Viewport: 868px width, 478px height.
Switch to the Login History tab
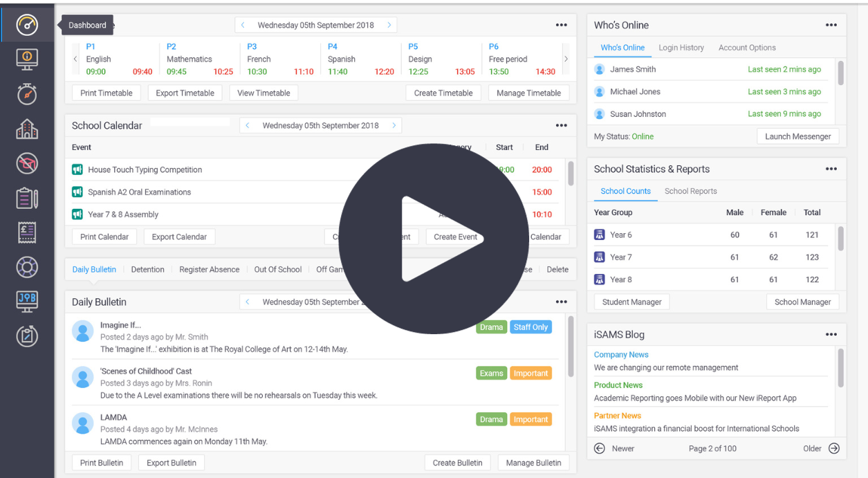coord(681,48)
